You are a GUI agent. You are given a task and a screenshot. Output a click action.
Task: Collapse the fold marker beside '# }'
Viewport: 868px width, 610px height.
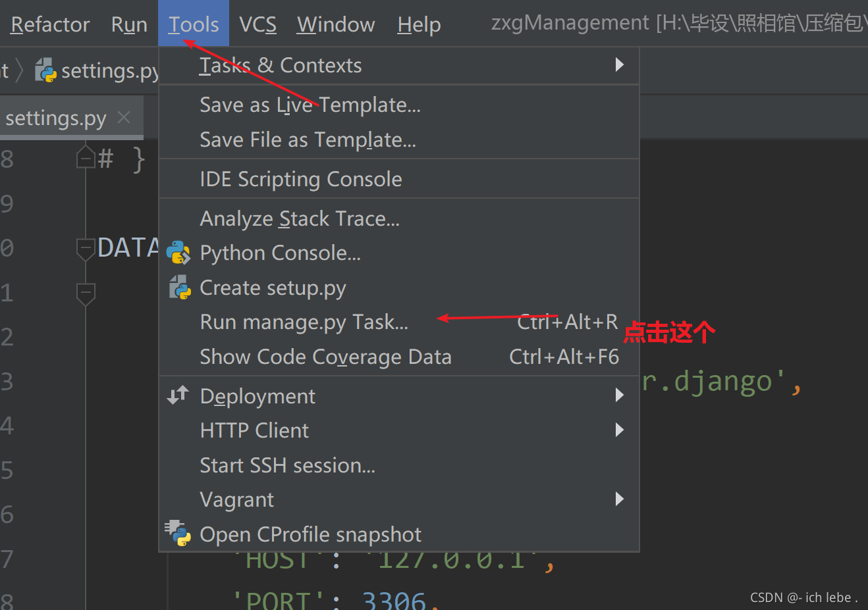tap(86, 158)
